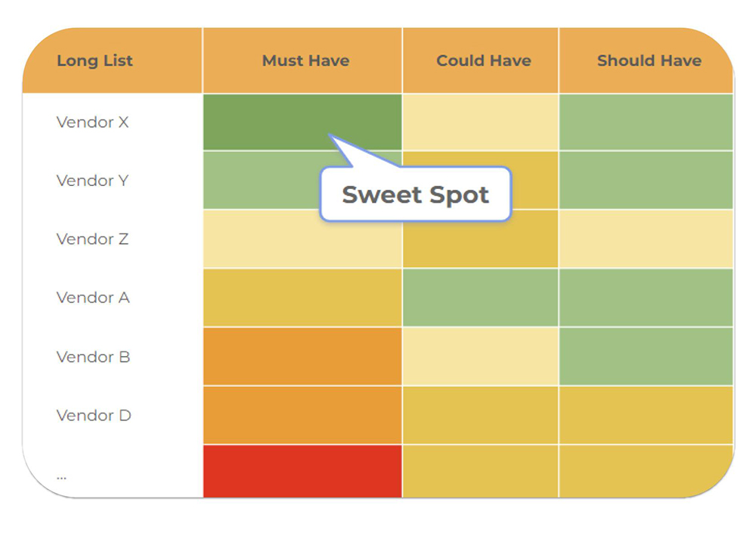
Task: Select the Should Have column header
Action: pyautogui.click(x=649, y=61)
